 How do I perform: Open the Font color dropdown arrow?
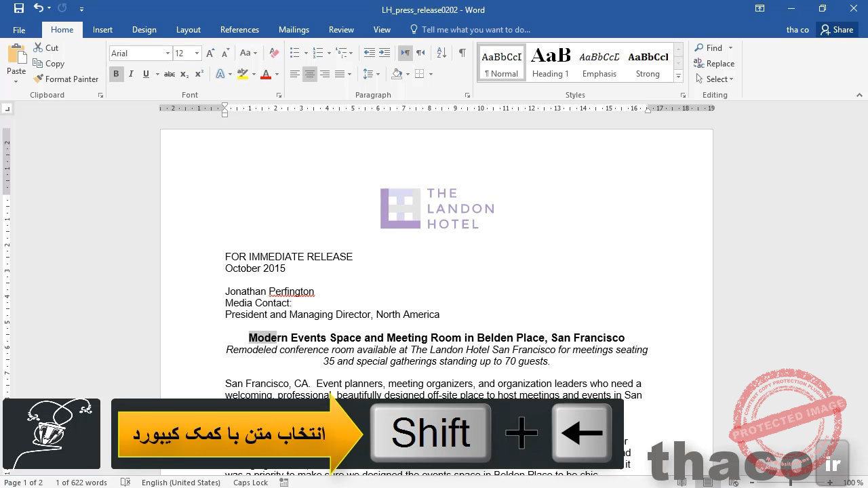coord(275,74)
